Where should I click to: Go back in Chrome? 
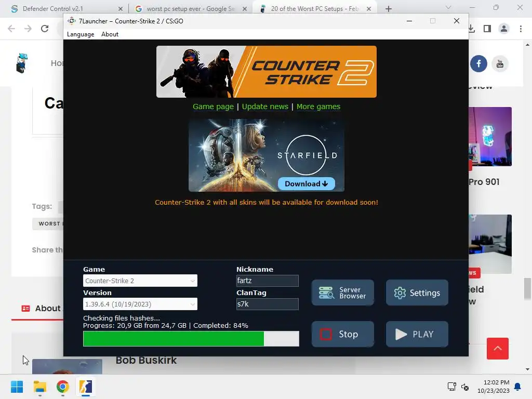[11, 29]
